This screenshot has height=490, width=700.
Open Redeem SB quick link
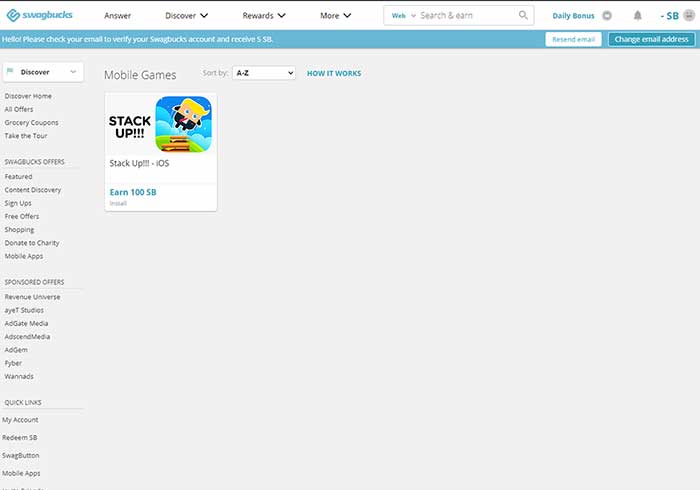(20, 438)
